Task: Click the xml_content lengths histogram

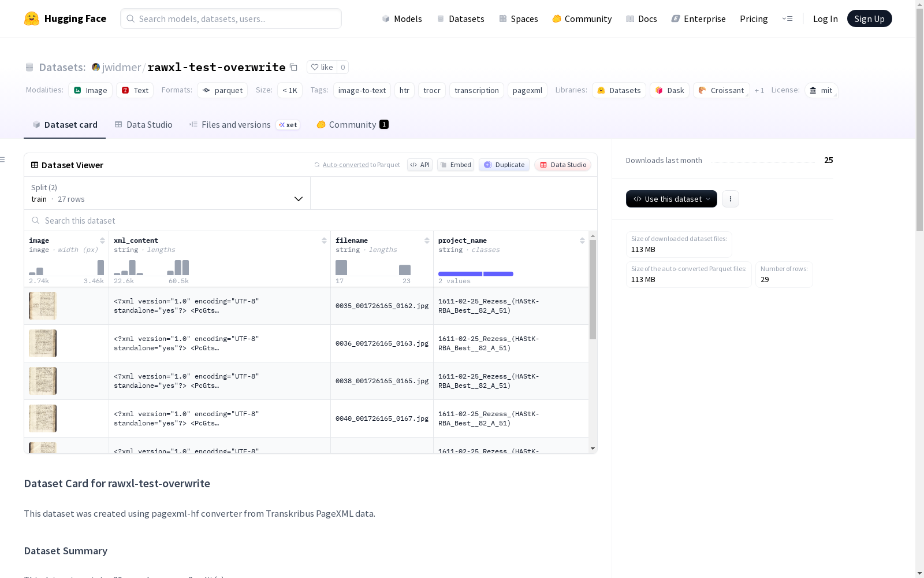Action: (151, 267)
